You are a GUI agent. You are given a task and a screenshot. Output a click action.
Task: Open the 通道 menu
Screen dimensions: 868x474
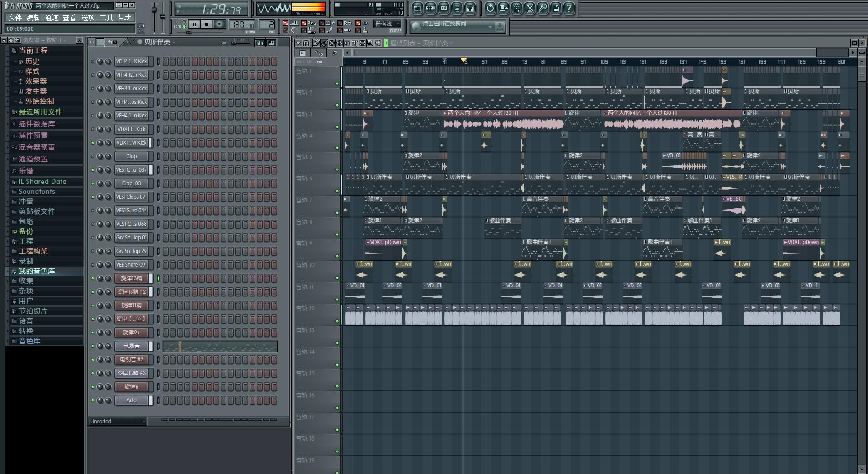(52, 18)
